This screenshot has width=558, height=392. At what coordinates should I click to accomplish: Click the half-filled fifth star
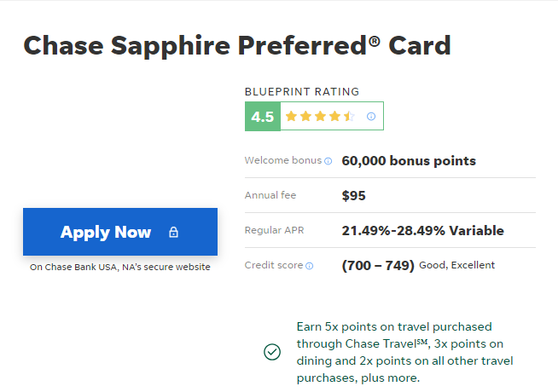(x=349, y=116)
